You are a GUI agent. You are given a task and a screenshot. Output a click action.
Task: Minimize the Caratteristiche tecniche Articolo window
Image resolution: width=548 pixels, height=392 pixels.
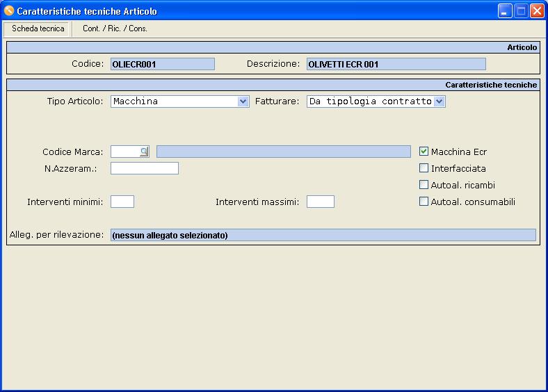point(505,11)
